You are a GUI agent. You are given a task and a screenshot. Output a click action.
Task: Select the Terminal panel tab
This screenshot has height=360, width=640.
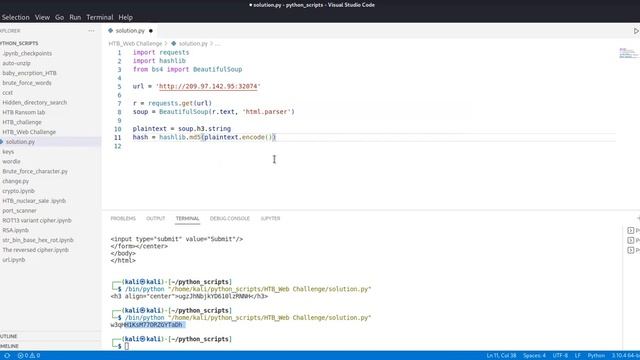[187, 218]
